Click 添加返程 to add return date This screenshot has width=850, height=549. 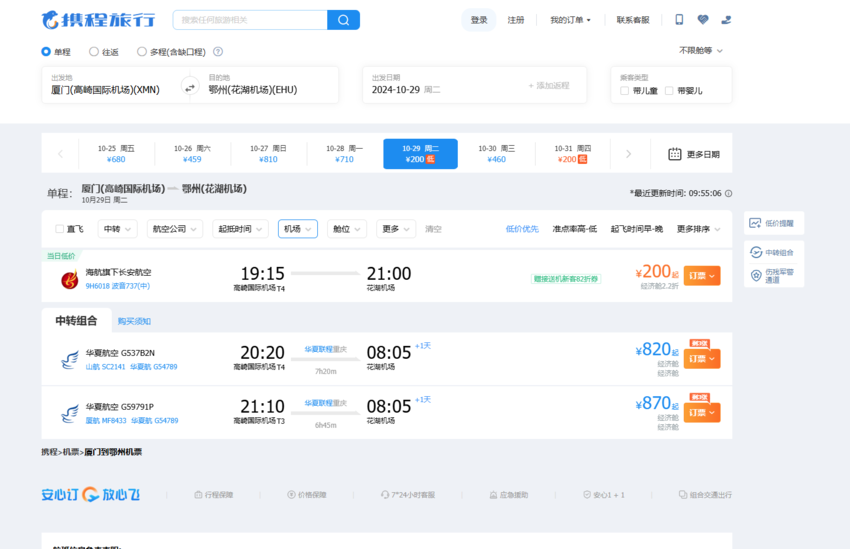click(x=549, y=86)
